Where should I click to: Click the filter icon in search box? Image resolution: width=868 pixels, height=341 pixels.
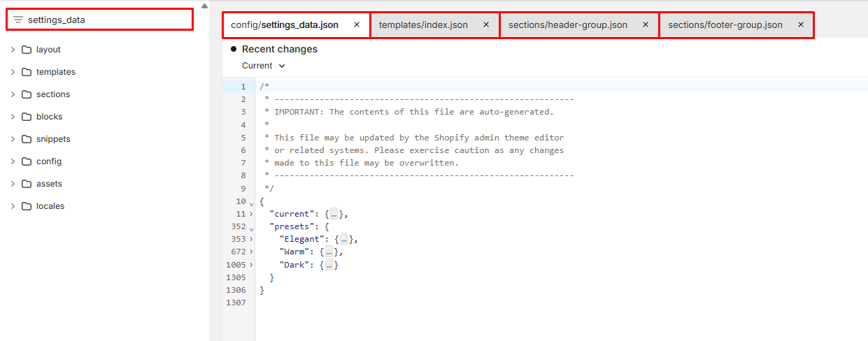(18, 20)
